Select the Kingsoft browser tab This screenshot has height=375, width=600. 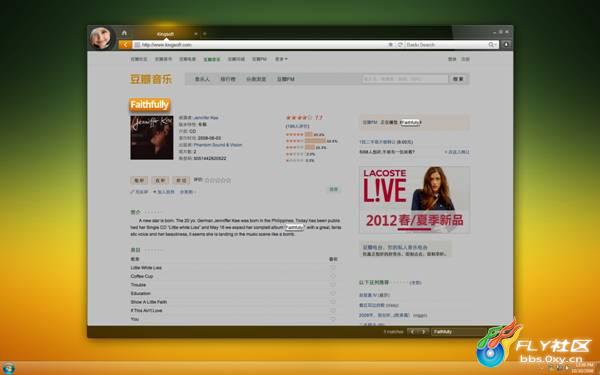[x=165, y=34]
